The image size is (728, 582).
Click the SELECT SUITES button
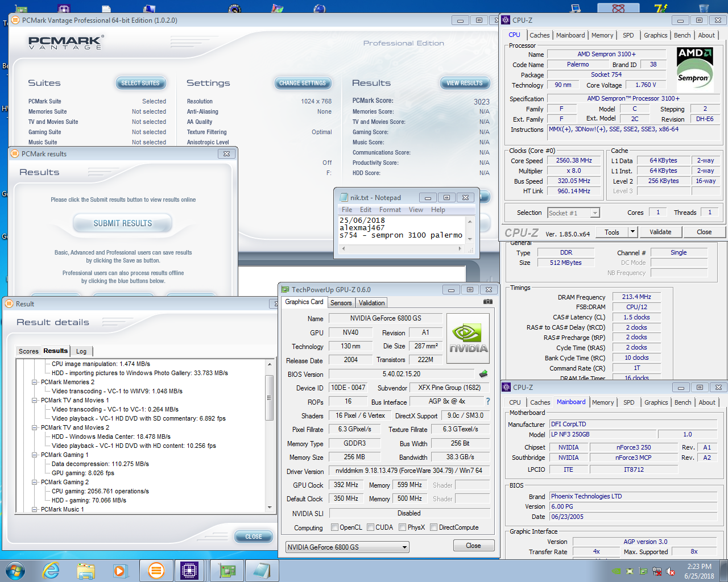140,83
